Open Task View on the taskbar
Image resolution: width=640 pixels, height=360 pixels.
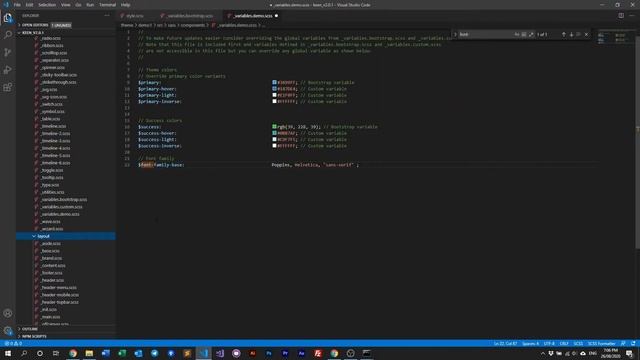56,353
